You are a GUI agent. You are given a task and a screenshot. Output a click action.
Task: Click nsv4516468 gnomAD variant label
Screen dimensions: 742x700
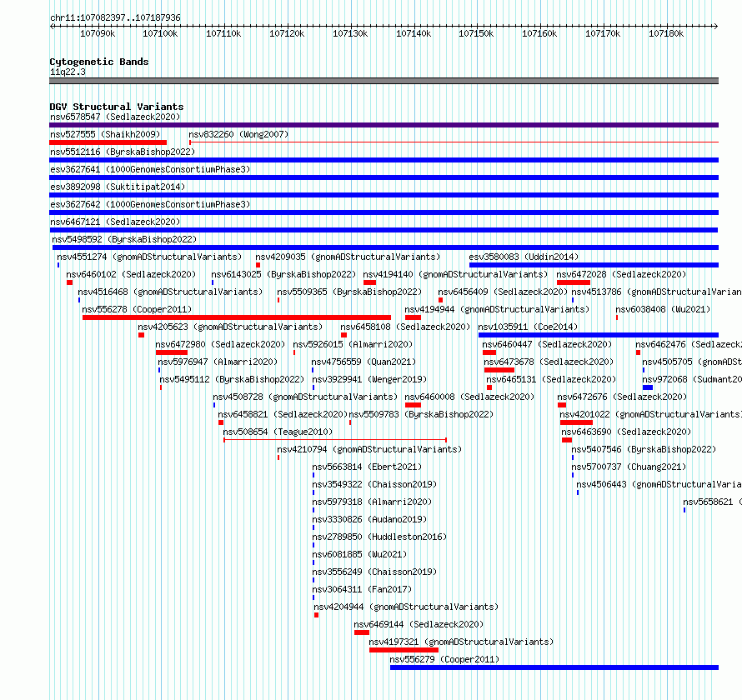[170, 292]
